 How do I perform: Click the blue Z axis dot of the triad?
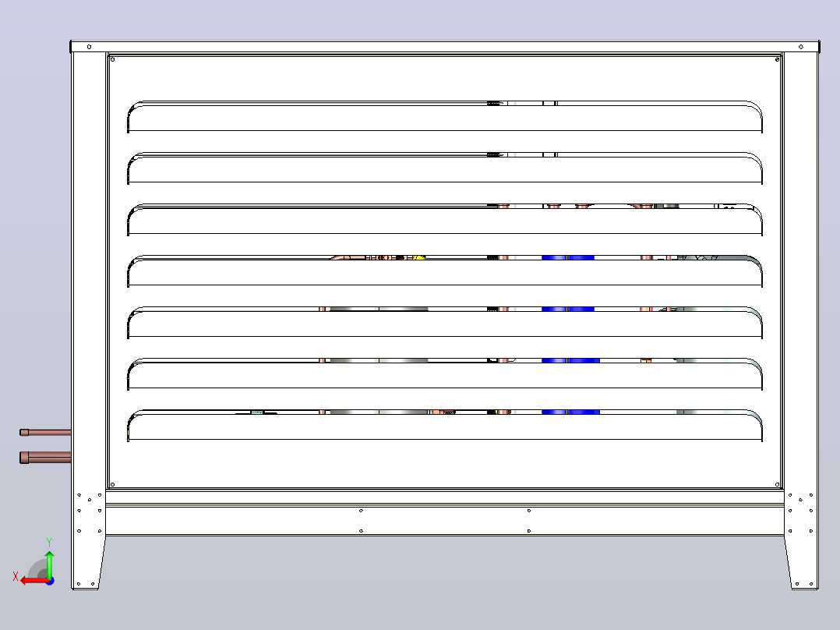click(x=51, y=581)
